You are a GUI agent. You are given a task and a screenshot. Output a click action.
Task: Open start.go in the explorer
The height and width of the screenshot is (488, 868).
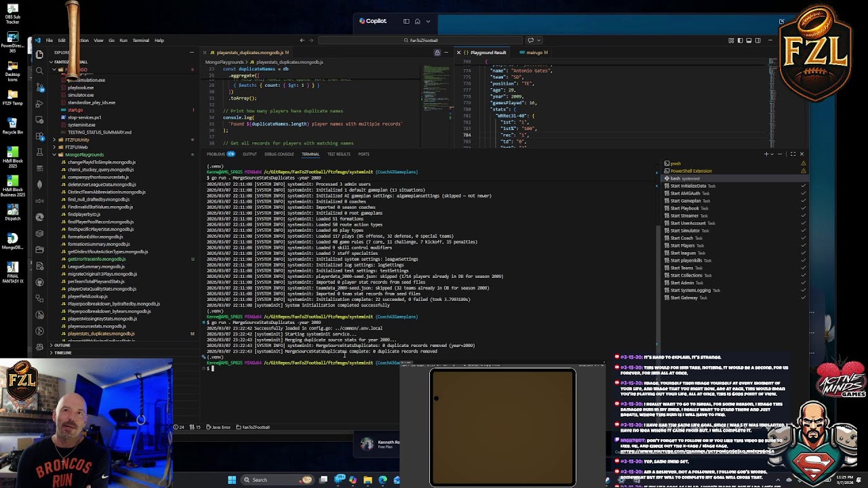(x=75, y=110)
